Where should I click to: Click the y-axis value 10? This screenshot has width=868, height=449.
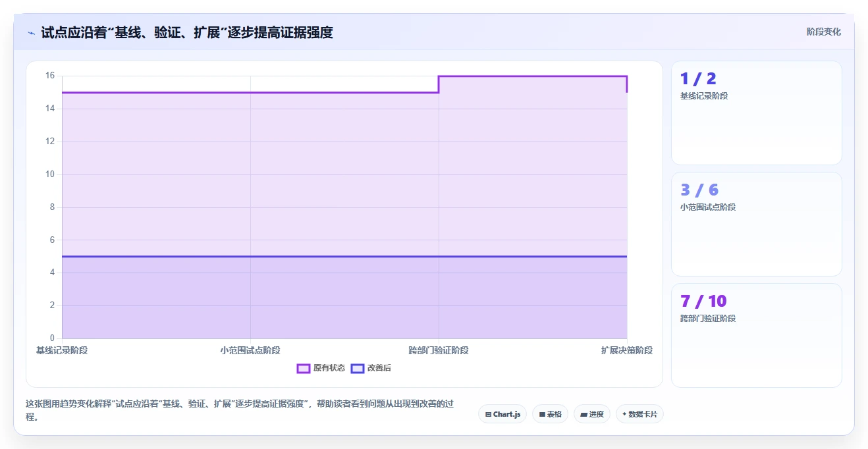[50, 174]
